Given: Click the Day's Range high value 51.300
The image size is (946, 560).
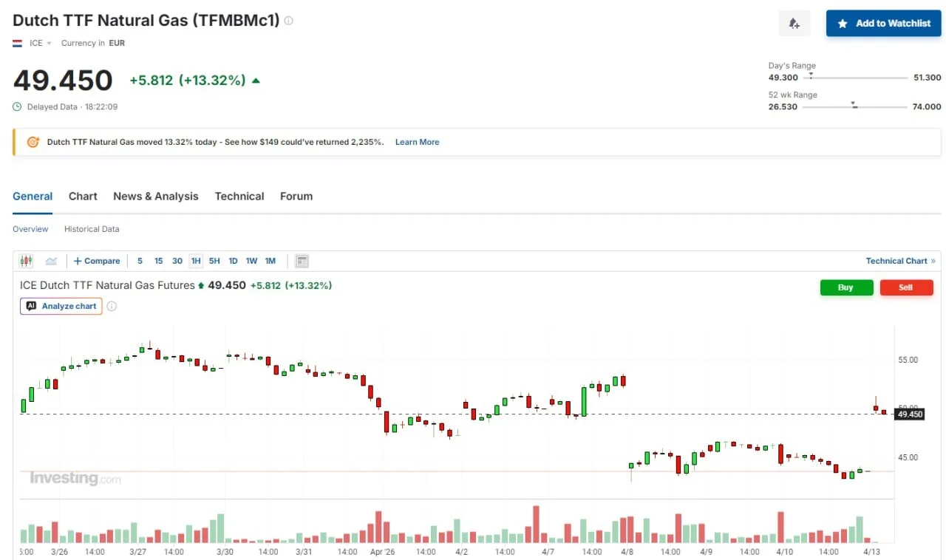Looking at the screenshot, I should click(x=928, y=78).
